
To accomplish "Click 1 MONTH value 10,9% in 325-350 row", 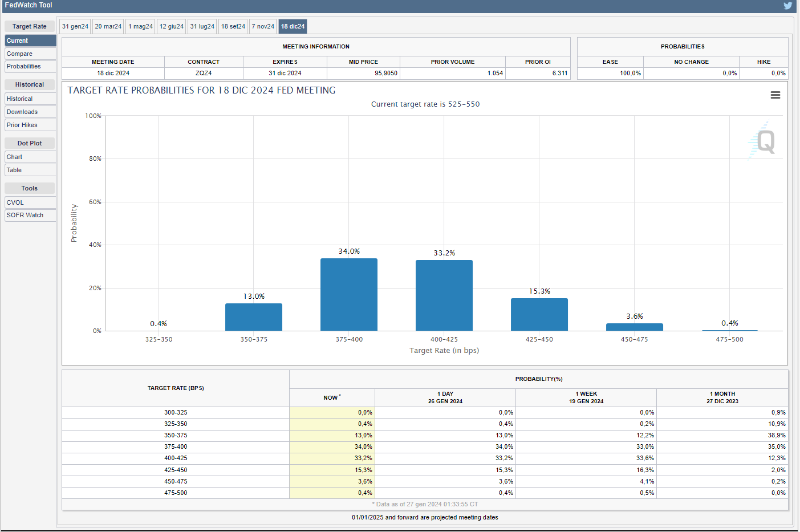I will pyautogui.click(x=722, y=424).
